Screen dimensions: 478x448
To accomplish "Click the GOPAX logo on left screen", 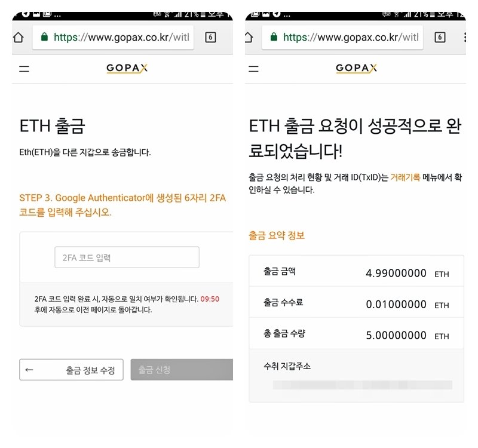I will click(x=127, y=68).
